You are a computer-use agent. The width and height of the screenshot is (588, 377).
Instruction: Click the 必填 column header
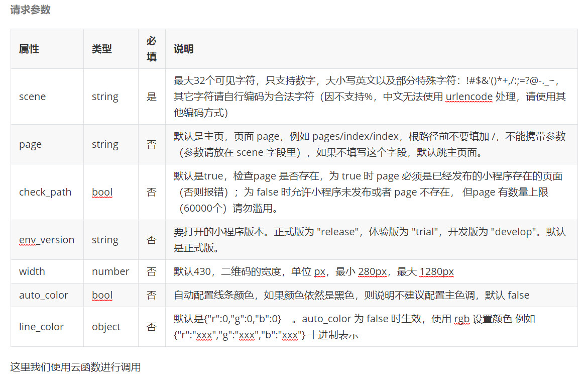click(x=152, y=49)
